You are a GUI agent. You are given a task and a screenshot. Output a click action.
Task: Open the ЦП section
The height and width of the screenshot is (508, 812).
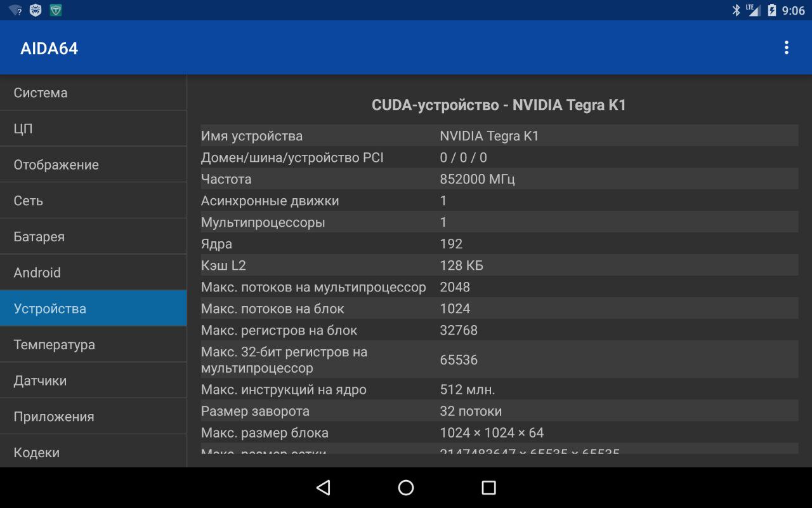coord(93,129)
